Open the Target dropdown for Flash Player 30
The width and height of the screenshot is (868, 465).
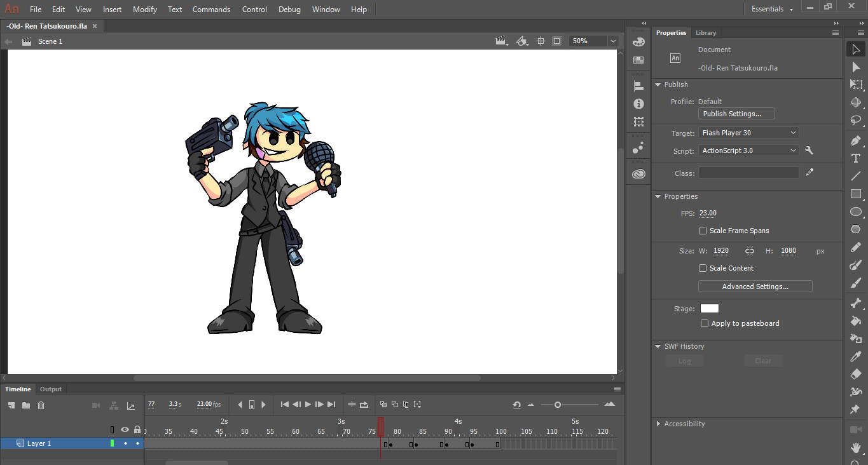[x=748, y=132]
